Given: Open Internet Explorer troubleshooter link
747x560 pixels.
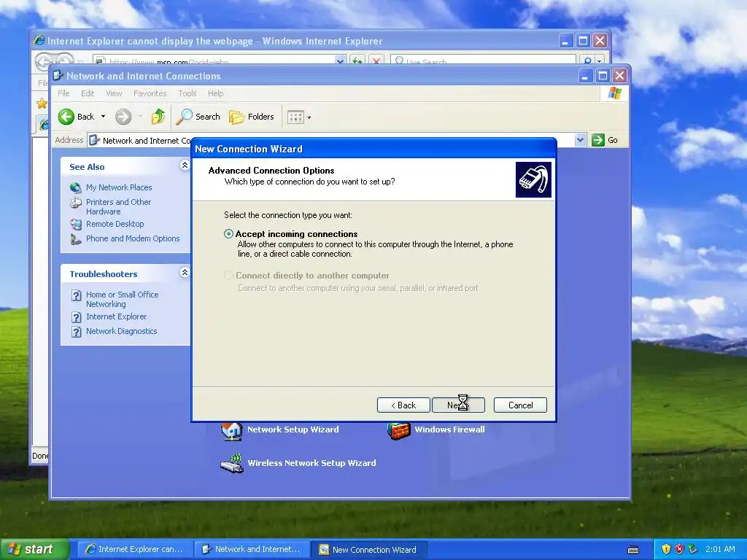Looking at the screenshot, I should tap(116, 316).
